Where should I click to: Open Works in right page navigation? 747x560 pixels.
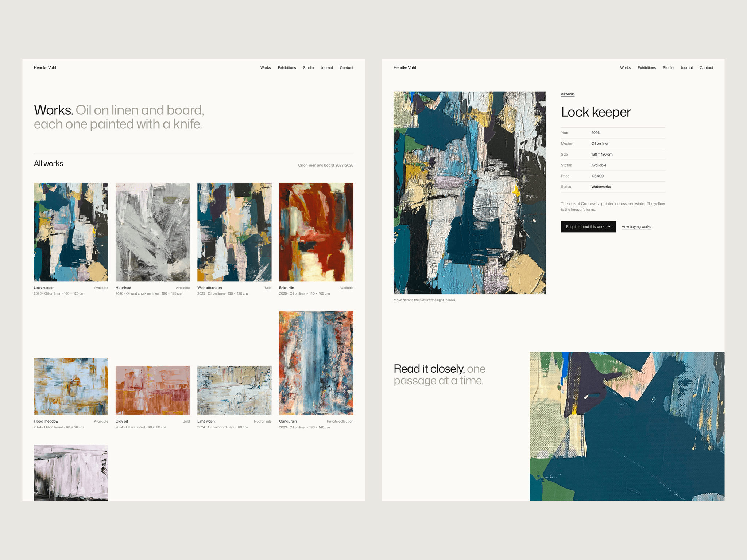click(625, 68)
